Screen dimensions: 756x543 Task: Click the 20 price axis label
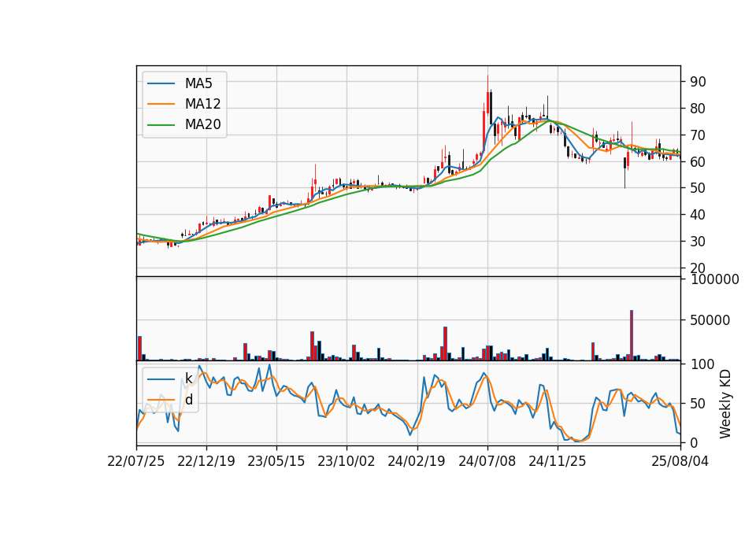[x=698, y=268]
